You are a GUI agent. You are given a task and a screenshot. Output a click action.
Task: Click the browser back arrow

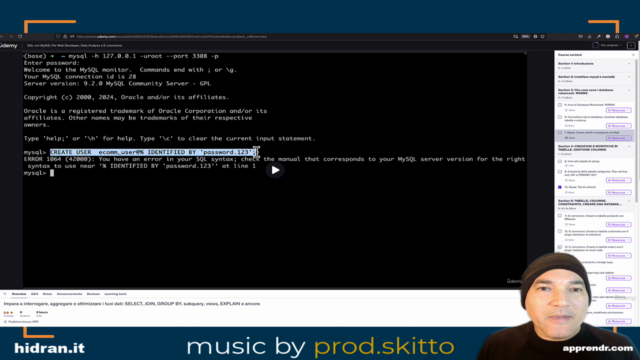click(x=2, y=36)
